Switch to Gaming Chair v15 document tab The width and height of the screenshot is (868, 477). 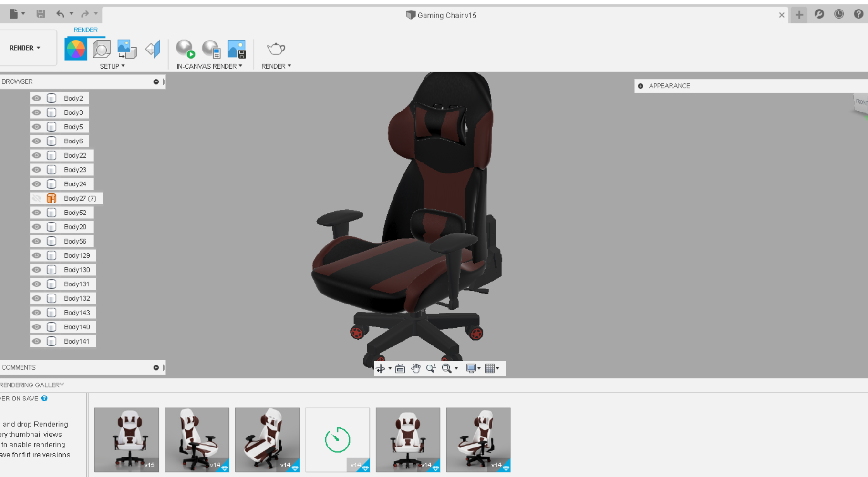(441, 15)
